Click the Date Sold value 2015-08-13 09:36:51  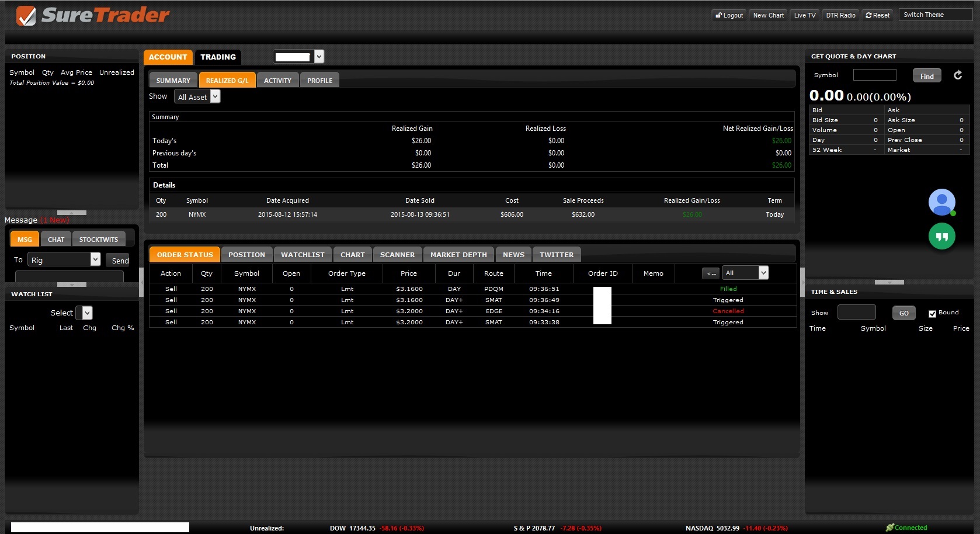coord(420,214)
